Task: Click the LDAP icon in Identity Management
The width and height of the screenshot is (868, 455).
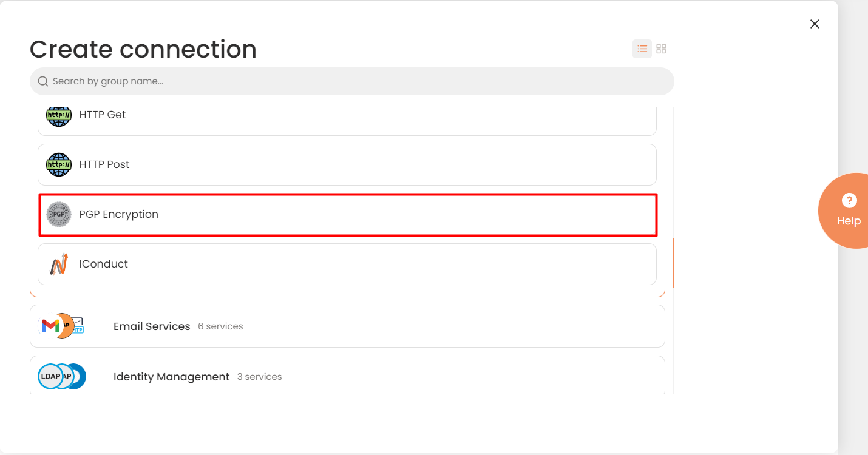Action: tap(50, 376)
